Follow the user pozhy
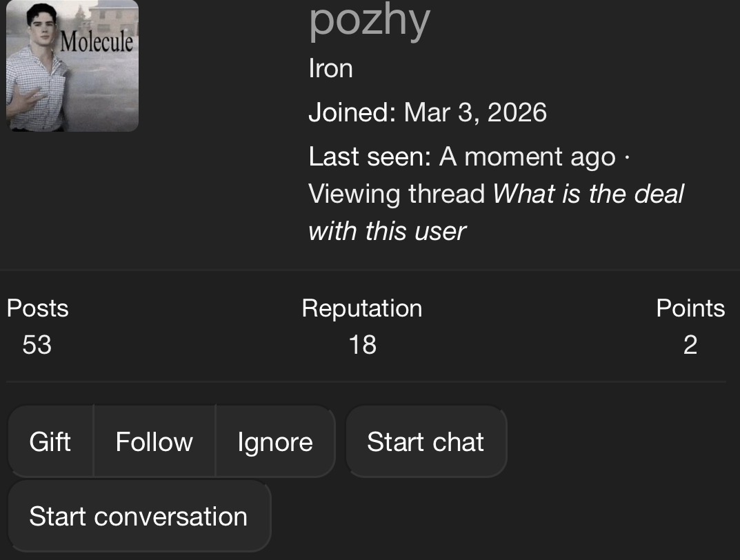Screen dimensions: 740x560 (154, 441)
